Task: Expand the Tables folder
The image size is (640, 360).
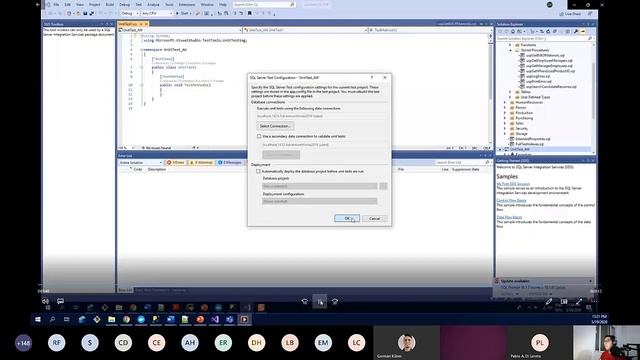Action: (x=511, y=92)
